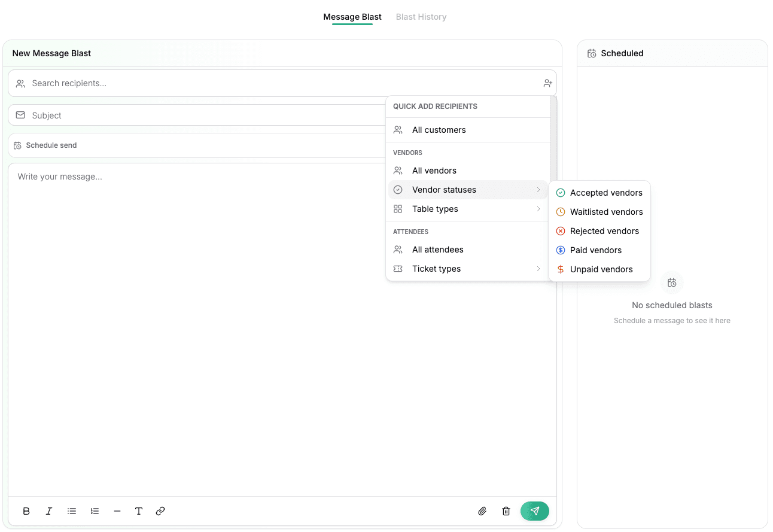773x532 pixels.
Task: Insert a hyperlink using link icon
Action: click(x=160, y=511)
